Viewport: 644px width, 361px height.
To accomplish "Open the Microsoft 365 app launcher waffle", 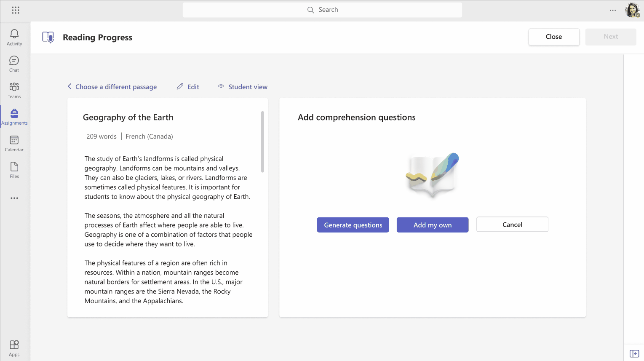I will pyautogui.click(x=16, y=10).
